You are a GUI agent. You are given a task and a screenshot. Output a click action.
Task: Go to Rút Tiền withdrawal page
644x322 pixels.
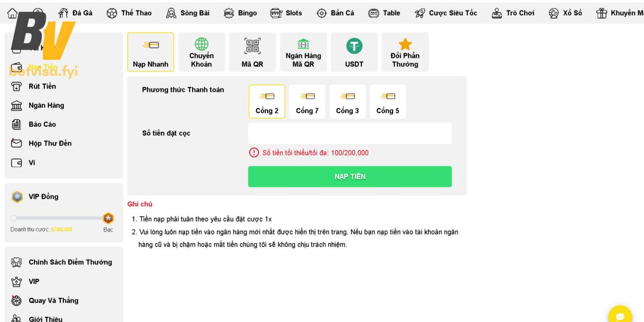pyautogui.click(x=42, y=86)
